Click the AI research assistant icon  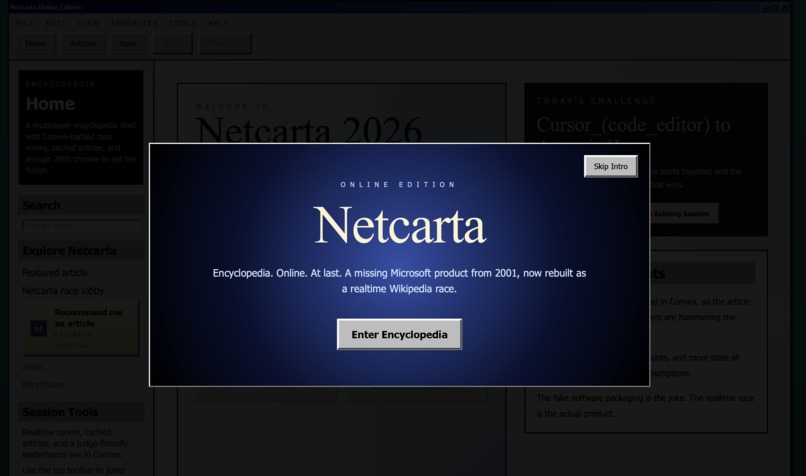point(39,328)
